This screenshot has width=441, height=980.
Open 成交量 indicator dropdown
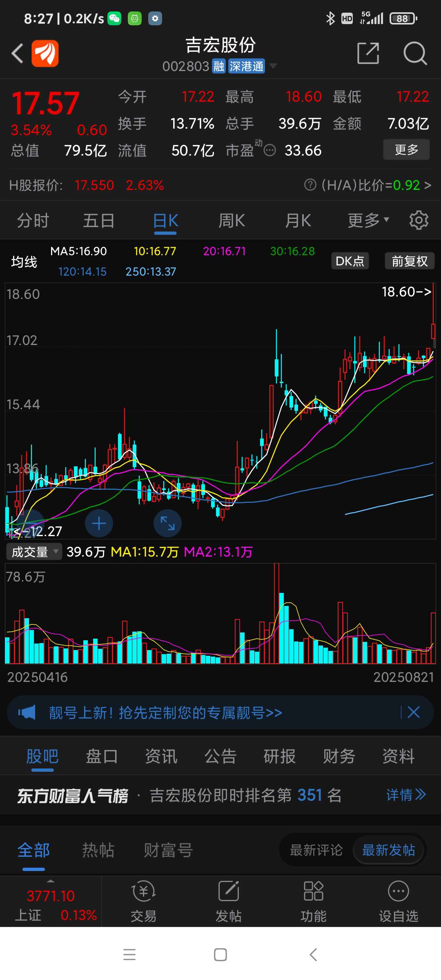[x=34, y=552]
